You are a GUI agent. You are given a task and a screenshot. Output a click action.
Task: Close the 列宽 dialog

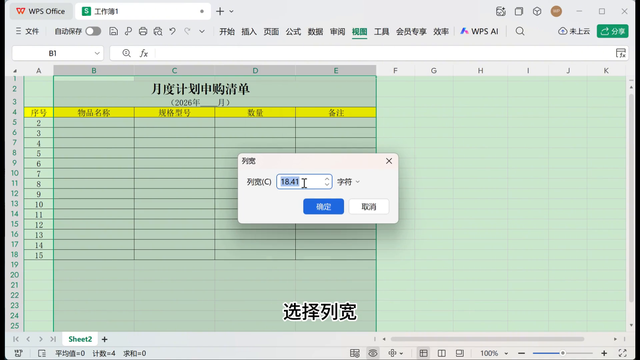[x=389, y=161]
